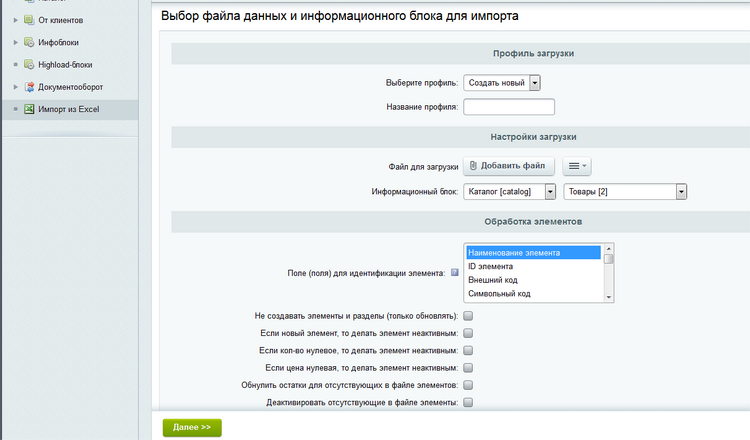Open the Инфоблоки sidebar section
The height and width of the screenshot is (440, 750).
[x=58, y=43]
